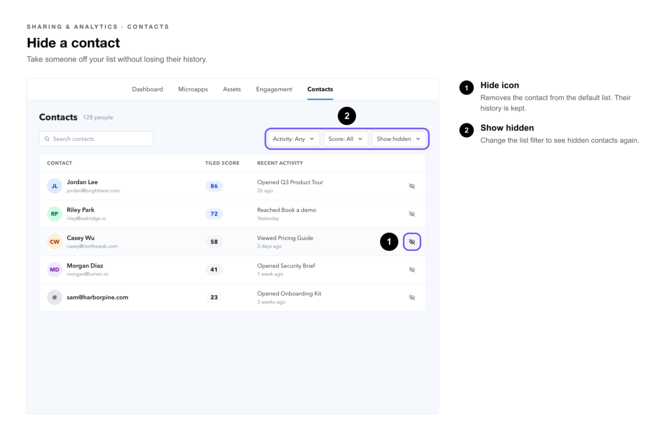Open the Score: All filter dropdown
Viewport: 670px width, 431px height.
(345, 139)
